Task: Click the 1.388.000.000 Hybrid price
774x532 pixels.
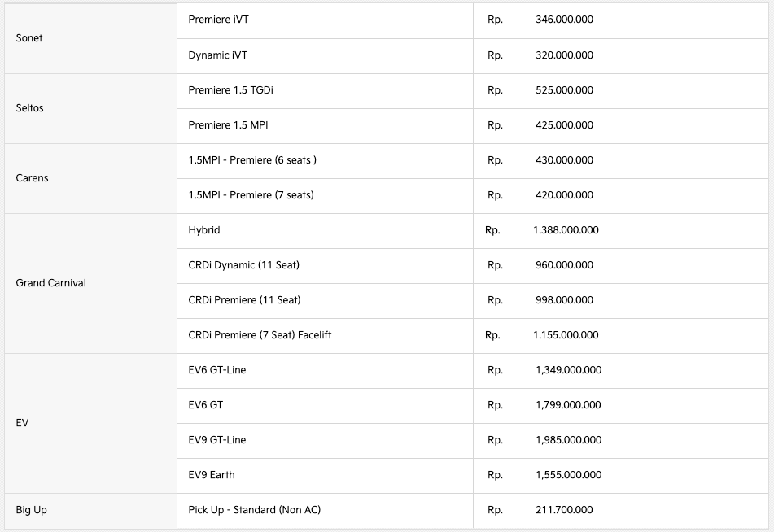Action: 566,230
